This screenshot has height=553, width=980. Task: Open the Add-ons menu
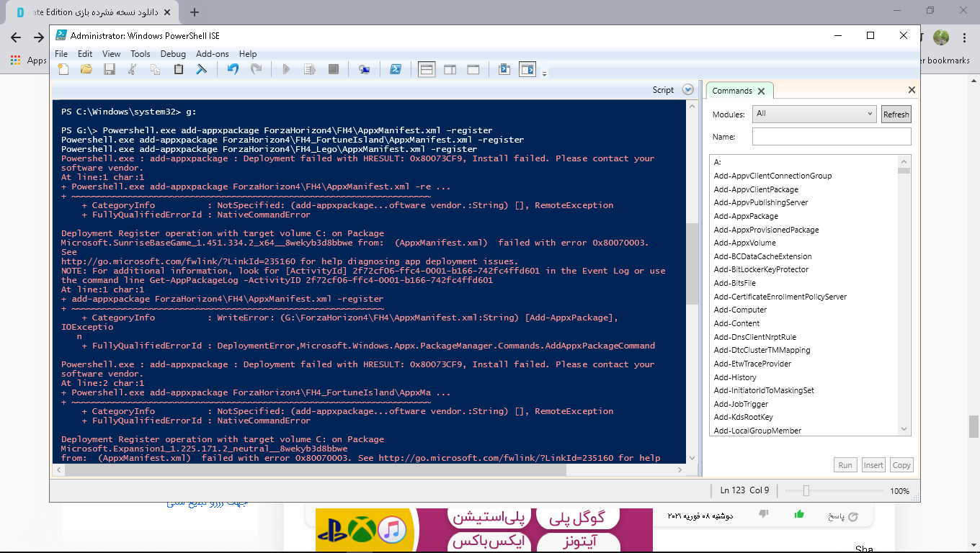[x=213, y=54]
